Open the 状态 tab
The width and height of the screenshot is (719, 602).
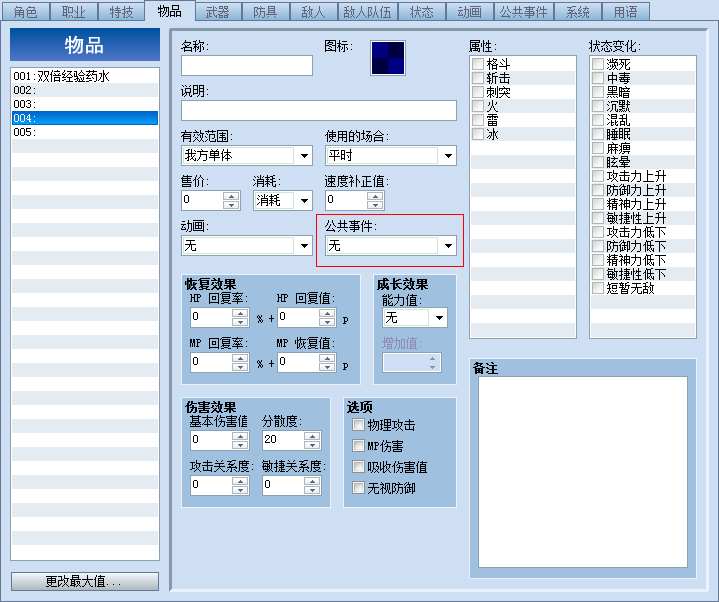coord(421,12)
